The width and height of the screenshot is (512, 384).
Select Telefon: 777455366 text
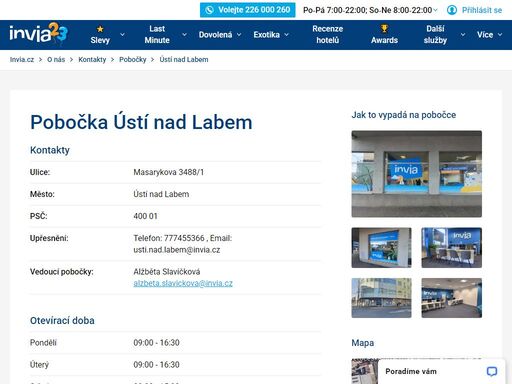click(x=169, y=238)
